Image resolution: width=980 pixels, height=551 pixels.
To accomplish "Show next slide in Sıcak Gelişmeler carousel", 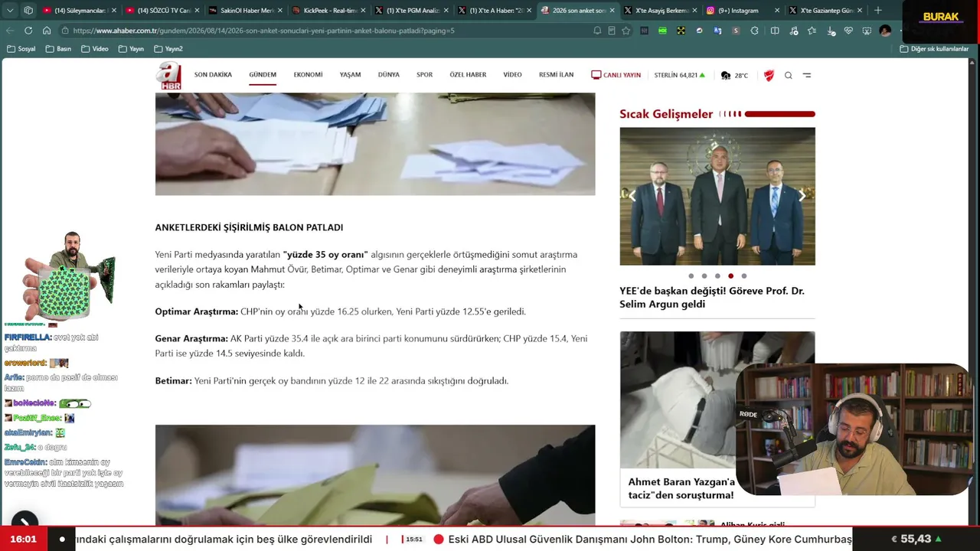I will point(802,196).
